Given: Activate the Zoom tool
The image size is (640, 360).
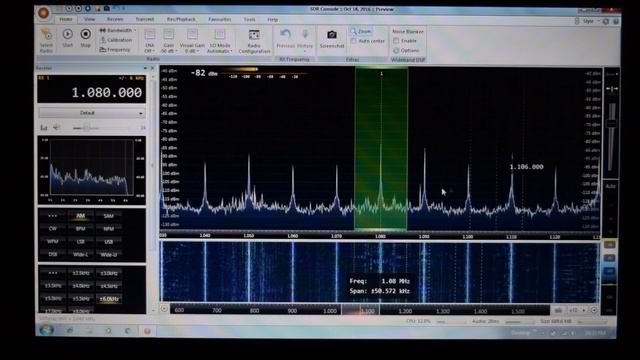Looking at the screenshot, I should point(361,31).
